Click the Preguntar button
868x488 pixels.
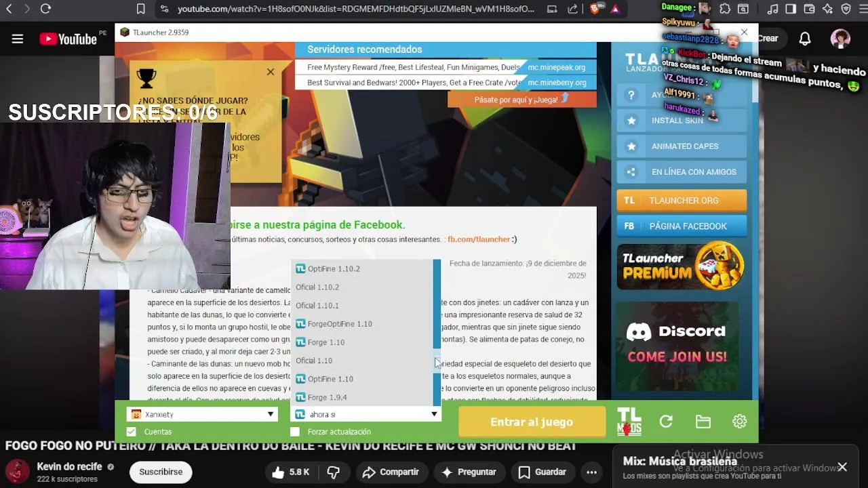click(x=469, y=472)
